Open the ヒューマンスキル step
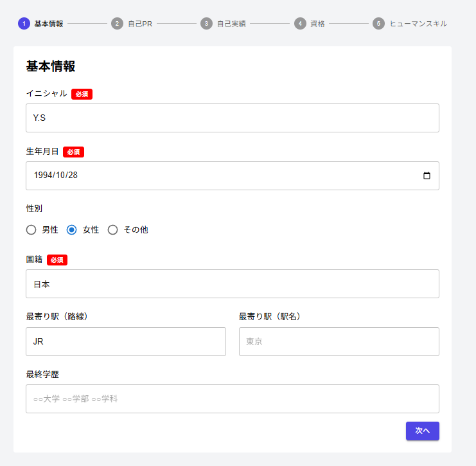This screenshot has width=476, height=466. 418,24
